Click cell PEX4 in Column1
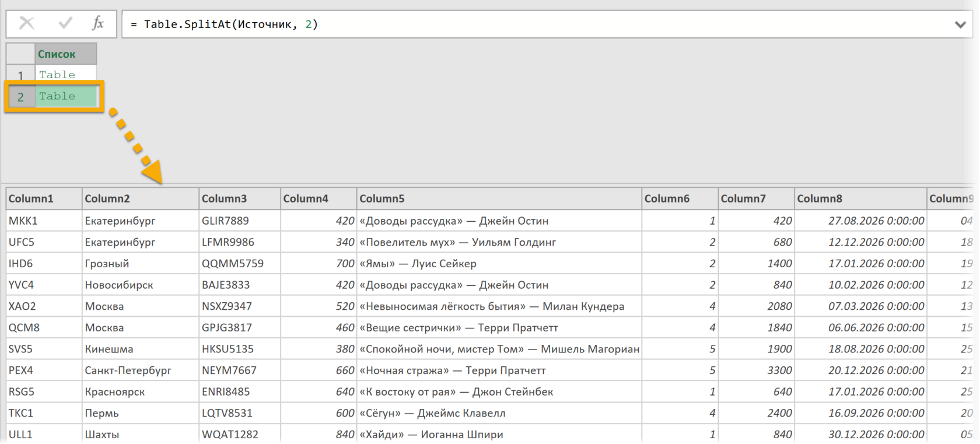The width and height of the screenshot is (980, 444). [44, 370]
